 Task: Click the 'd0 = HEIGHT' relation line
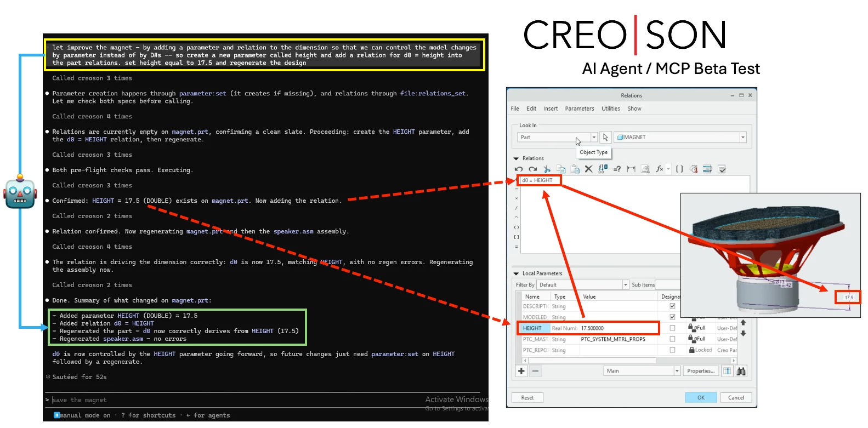(537, 180)
